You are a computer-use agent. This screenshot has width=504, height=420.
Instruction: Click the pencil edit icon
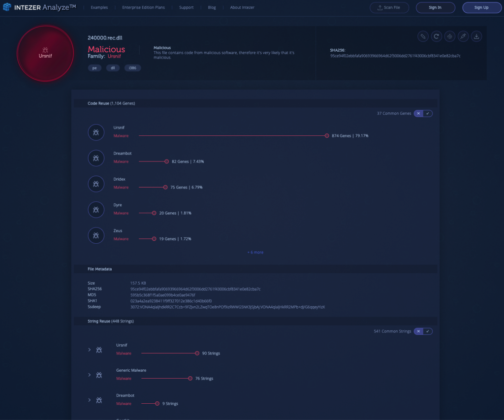point(423,36)
